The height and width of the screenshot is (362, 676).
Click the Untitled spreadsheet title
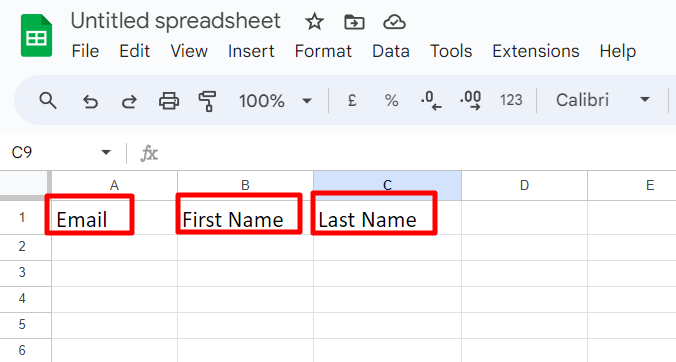(x=175, y=21)
